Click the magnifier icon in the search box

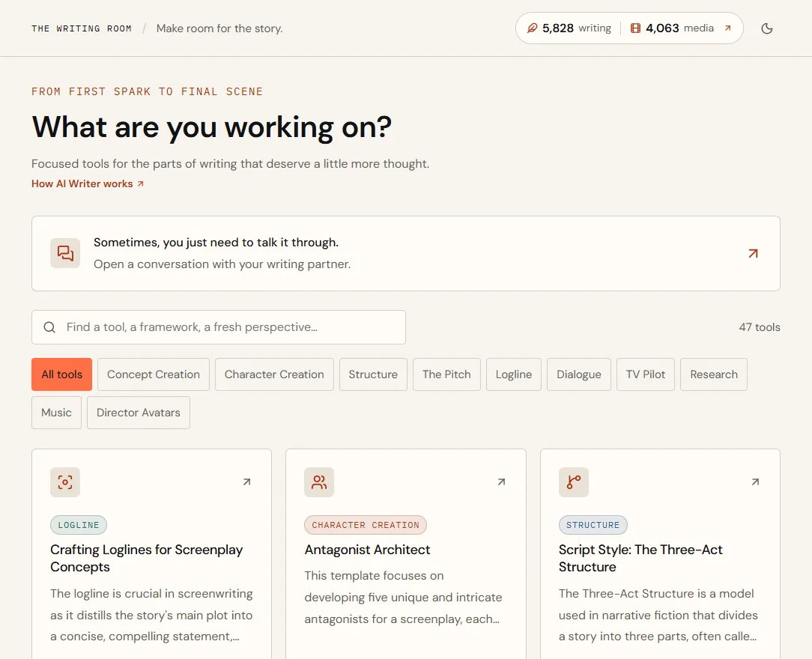[x=49, y=327]
